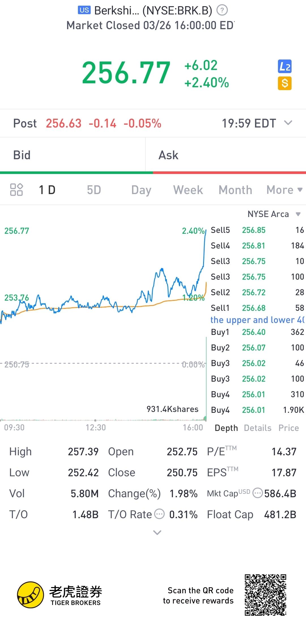This screenshot has width=306, height=644.
Task: Select the Depth tab
Action: pyautogui.click(x=226, y=428)
